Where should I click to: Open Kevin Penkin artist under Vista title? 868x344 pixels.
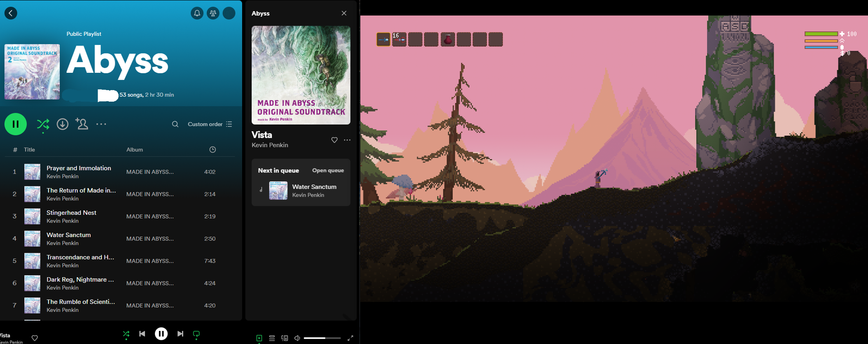click(270, 145)
